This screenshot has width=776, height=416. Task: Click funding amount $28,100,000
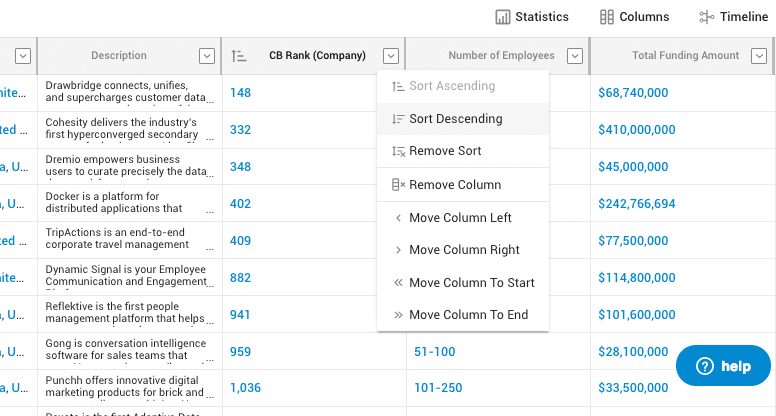[x=633, y=352]
